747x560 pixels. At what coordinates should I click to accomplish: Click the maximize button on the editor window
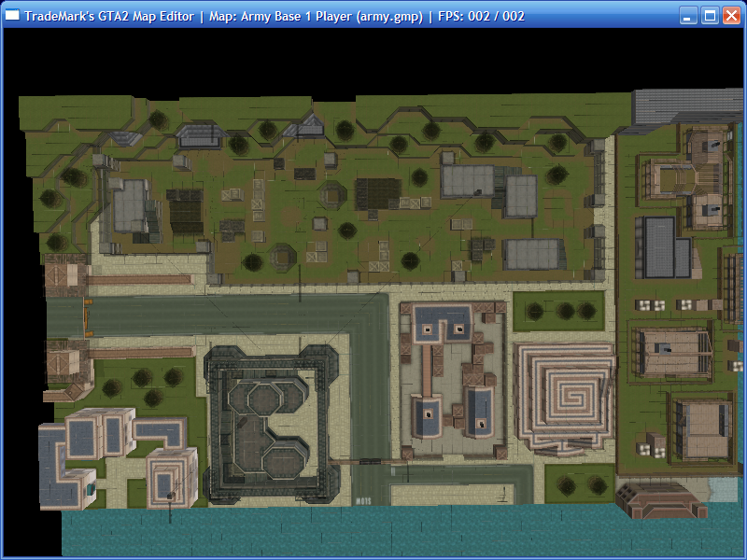tap(710, 16)
